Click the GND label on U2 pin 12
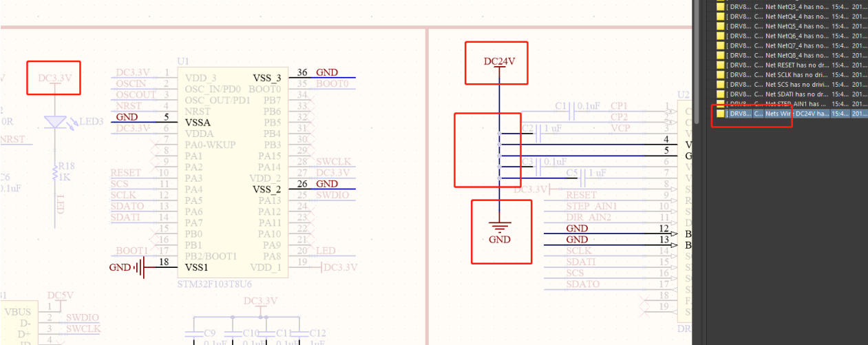This screenshot has width=868, height=345. point(577,228)
